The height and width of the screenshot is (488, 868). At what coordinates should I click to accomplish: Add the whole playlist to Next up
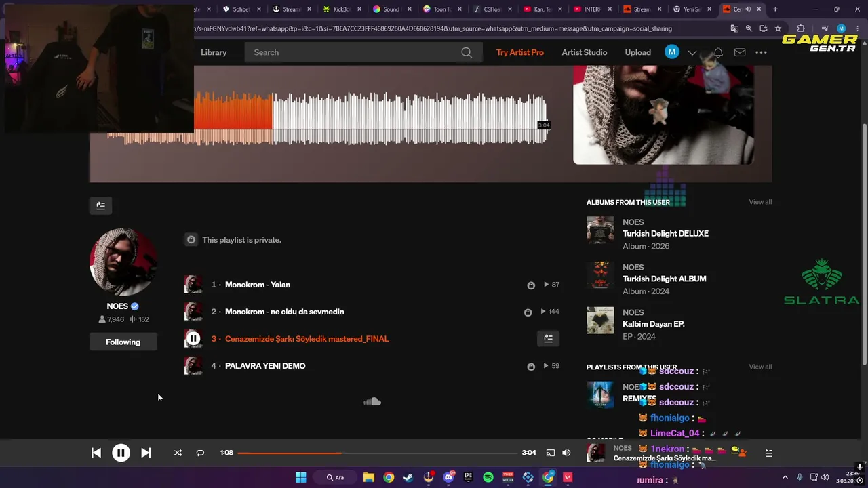(x=101, y=205)
